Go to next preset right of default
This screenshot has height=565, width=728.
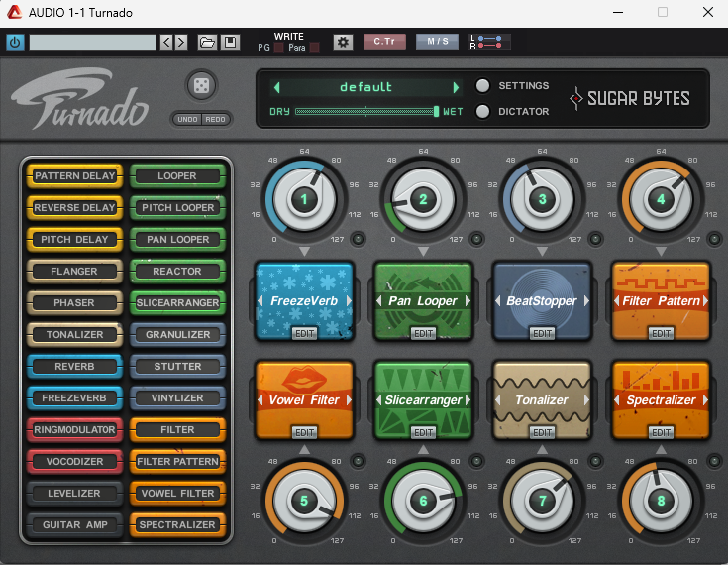[x=456, y=87]
